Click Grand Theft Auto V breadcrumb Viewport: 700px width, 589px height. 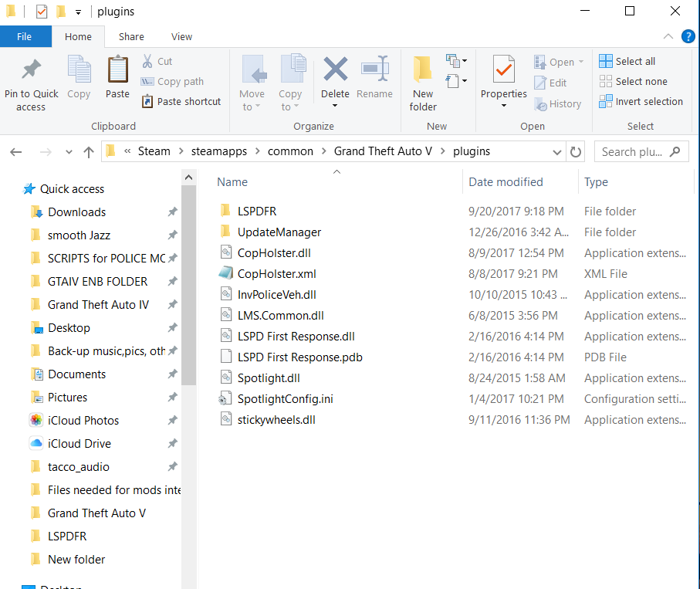click(383, 151)
